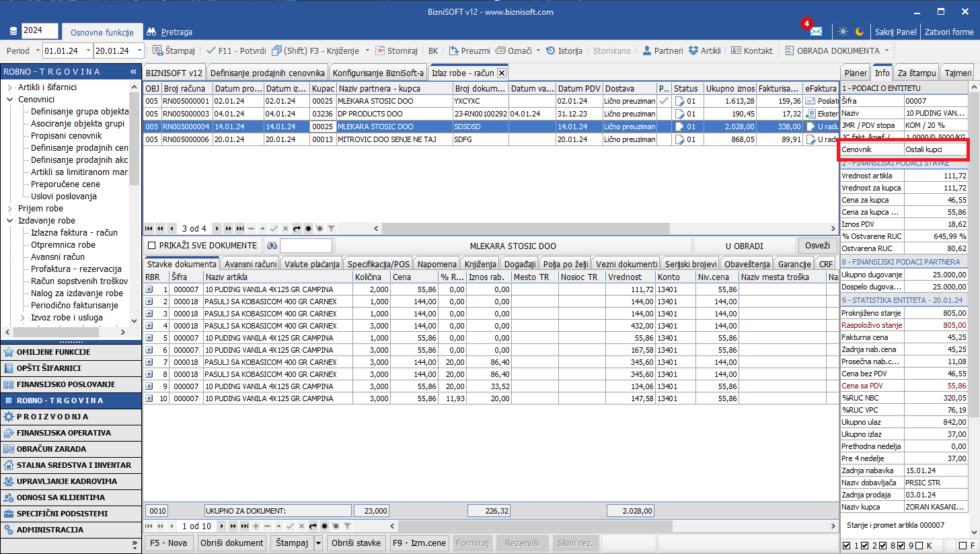Open the mail notifications icon
Image resolution: width=980 pixels, height=554 pixels.
[x=815, y=31]
